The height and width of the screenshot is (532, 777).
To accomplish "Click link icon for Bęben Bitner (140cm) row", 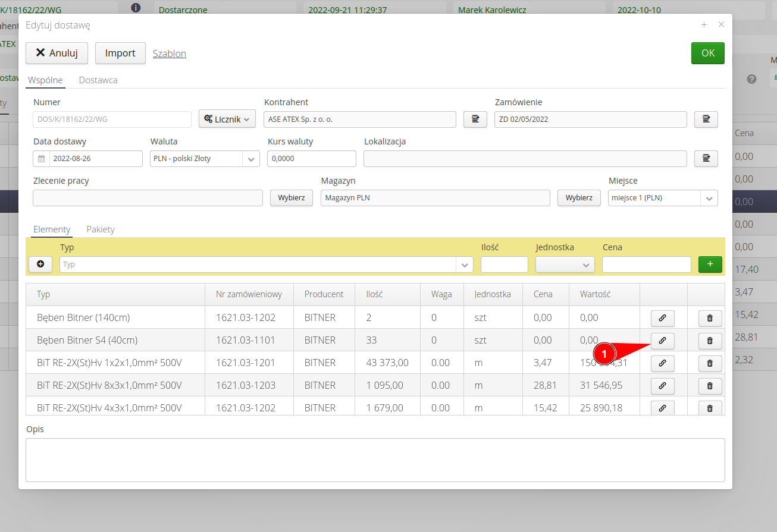I will tap(662, 318).
